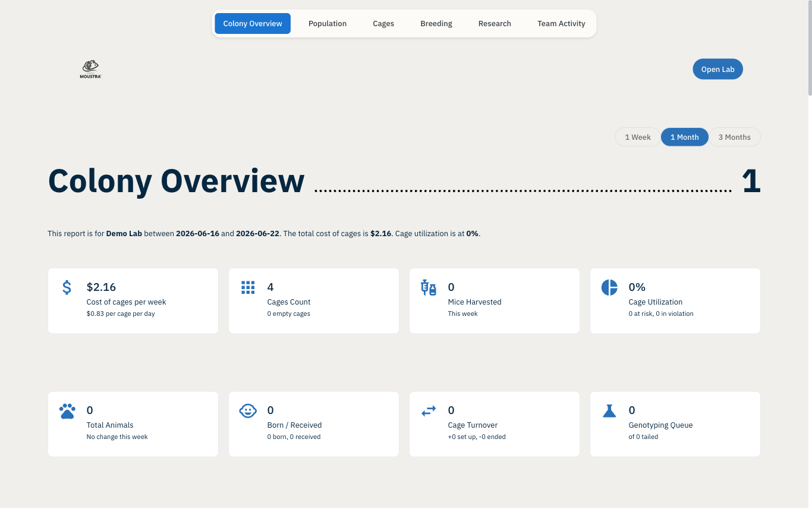Click the "of 0 tailed" text

tap(644, 437)
